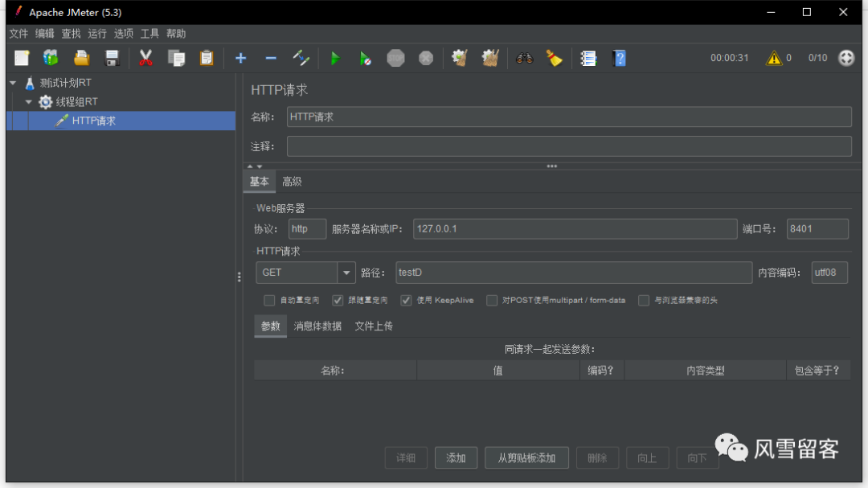Screen dimensions: 868x488
Task: Click the 添加 button
Action: click(456, 458)
